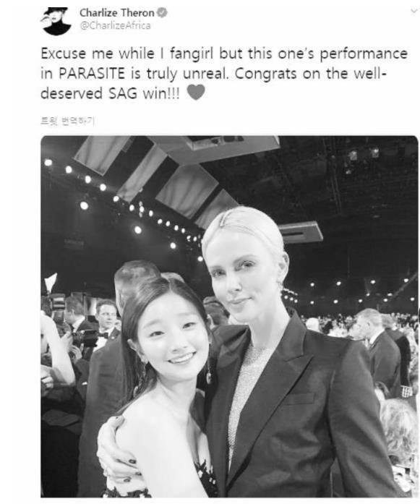
Task: Click the verified badge beside Charlize Theron
Action: click(162, 13)
